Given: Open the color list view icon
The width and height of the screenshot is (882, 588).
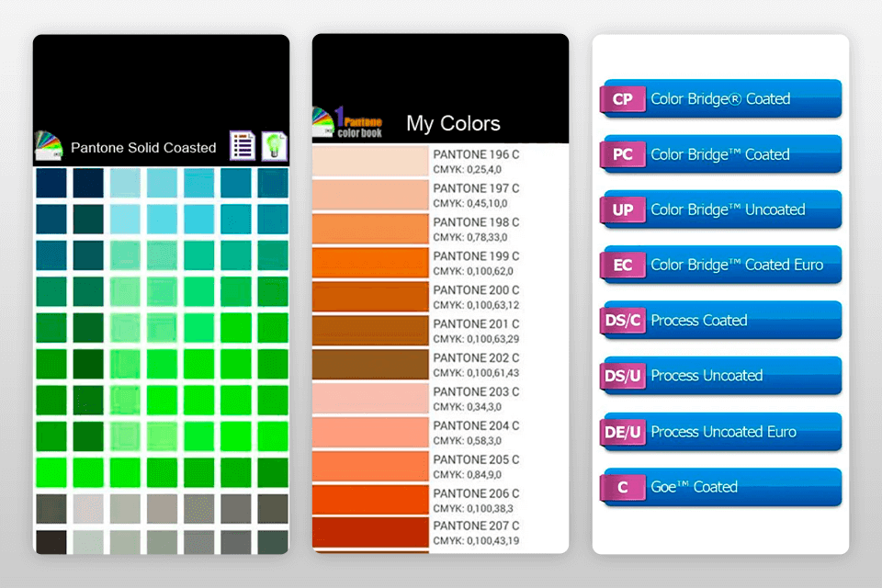Looking at the screenshot, I should pyautogui.click(x=242, y=145).
